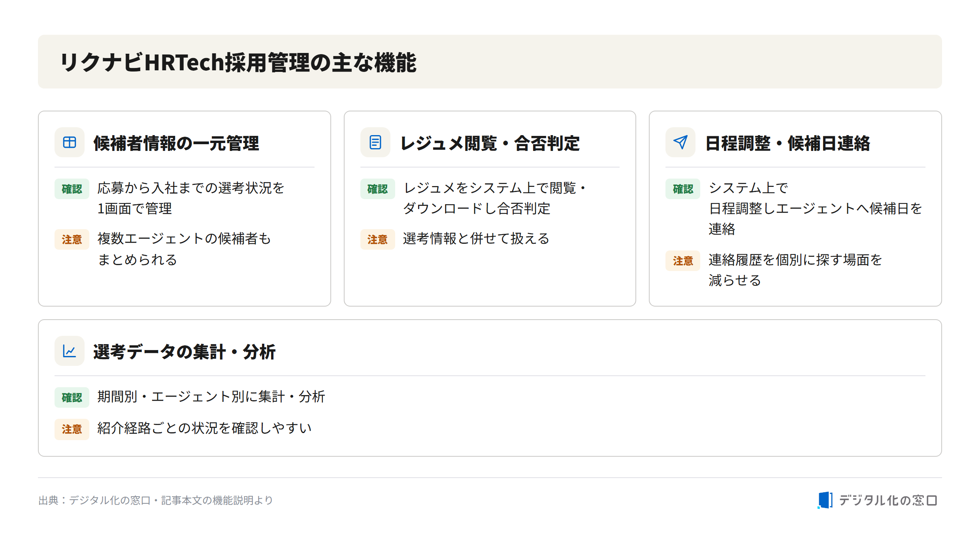Click the 確認 badge in 候補者情報の一元管理 card
Viewport: 980px width, 546px height.
pyautogui.click(x=72, y=189)
